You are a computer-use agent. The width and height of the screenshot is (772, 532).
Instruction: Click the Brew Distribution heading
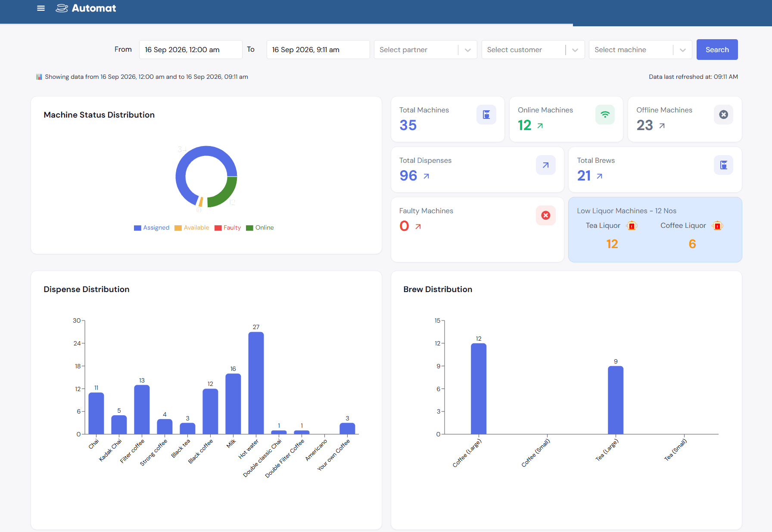coord(438,289)
